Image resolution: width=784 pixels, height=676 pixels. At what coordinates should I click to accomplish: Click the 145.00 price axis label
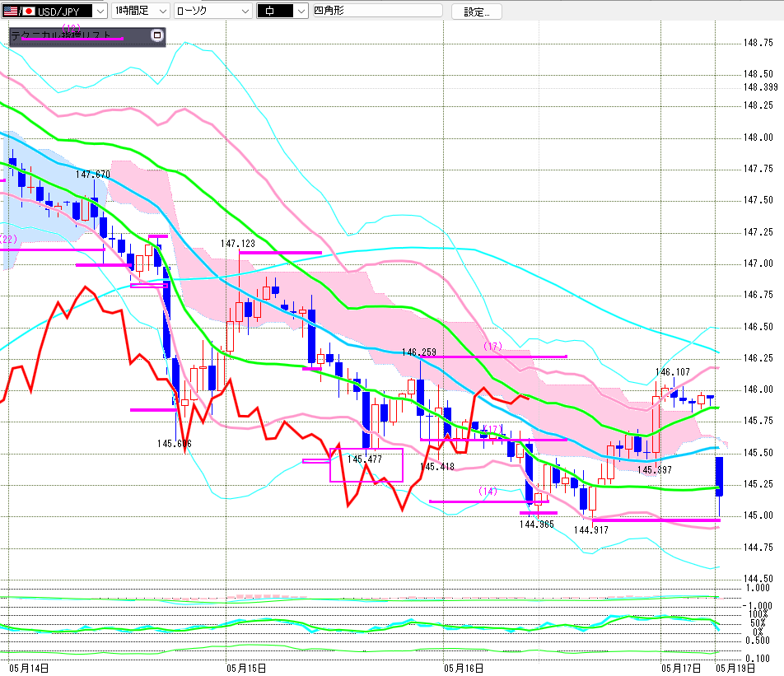click(x=758, y=515)
